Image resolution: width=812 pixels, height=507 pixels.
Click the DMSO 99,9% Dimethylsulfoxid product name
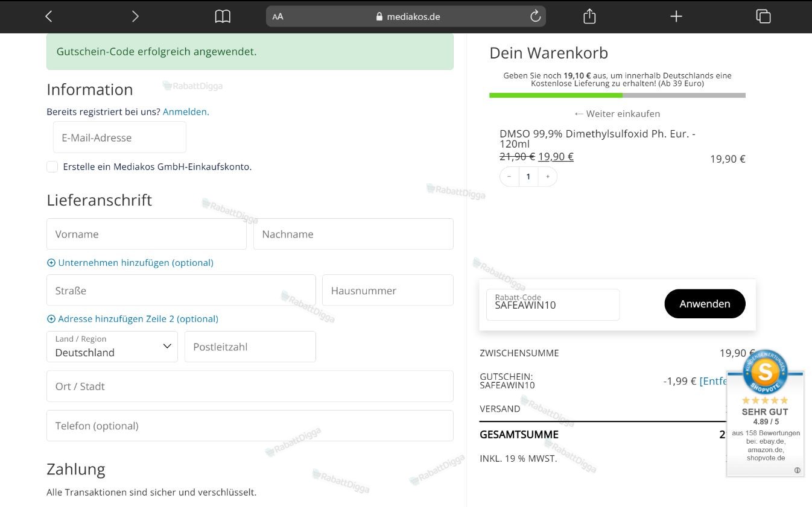597,139
